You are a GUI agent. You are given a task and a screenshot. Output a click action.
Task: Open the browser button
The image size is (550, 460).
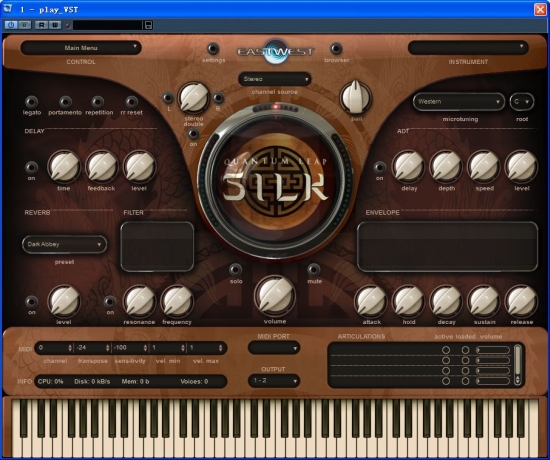click(x=336, y=48)
